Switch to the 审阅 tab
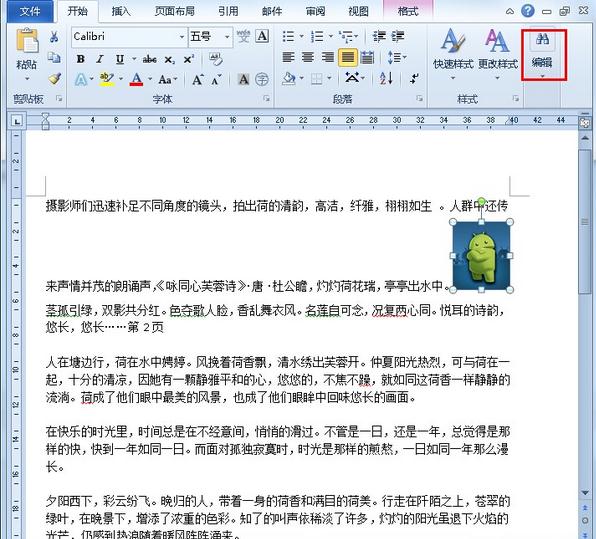Screen dimensions: 596x539 pyautogui.click(x=315, y=11)
